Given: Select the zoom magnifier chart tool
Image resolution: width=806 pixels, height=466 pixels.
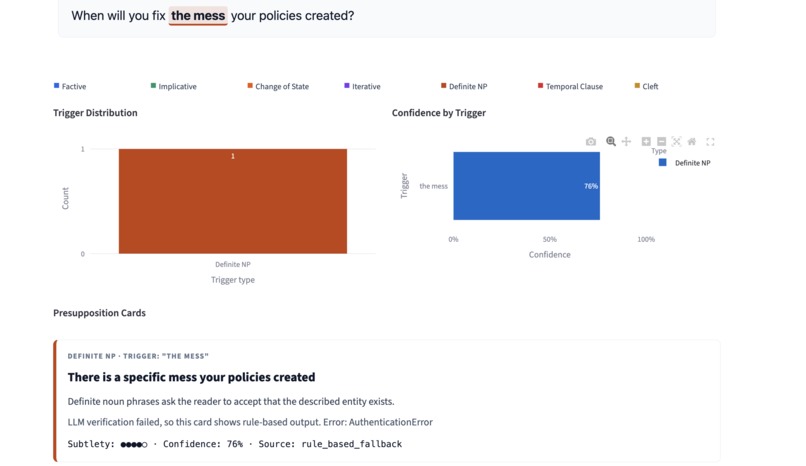Looking at the screenshot, I should pos(611,141).
